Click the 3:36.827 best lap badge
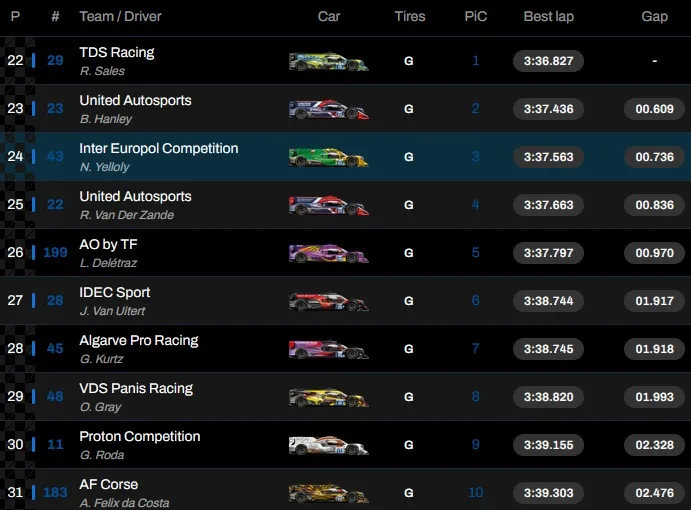This screenshot has width=691, height=510. tap(547, 61)
